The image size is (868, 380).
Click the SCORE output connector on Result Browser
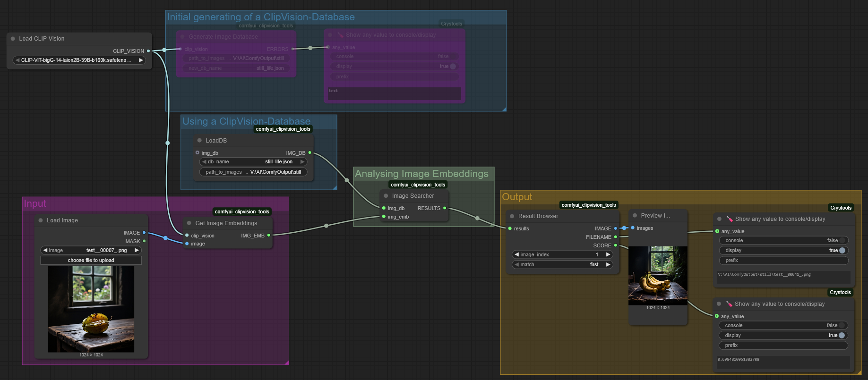[615, 245]
